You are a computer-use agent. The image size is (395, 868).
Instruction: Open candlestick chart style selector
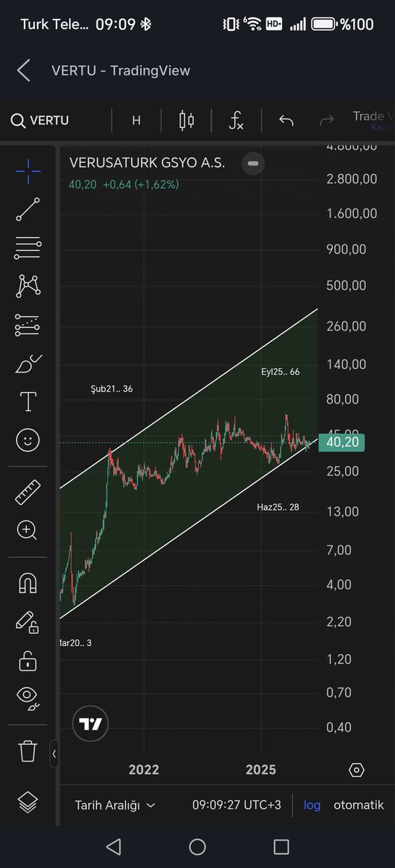(x=187, y=120)
